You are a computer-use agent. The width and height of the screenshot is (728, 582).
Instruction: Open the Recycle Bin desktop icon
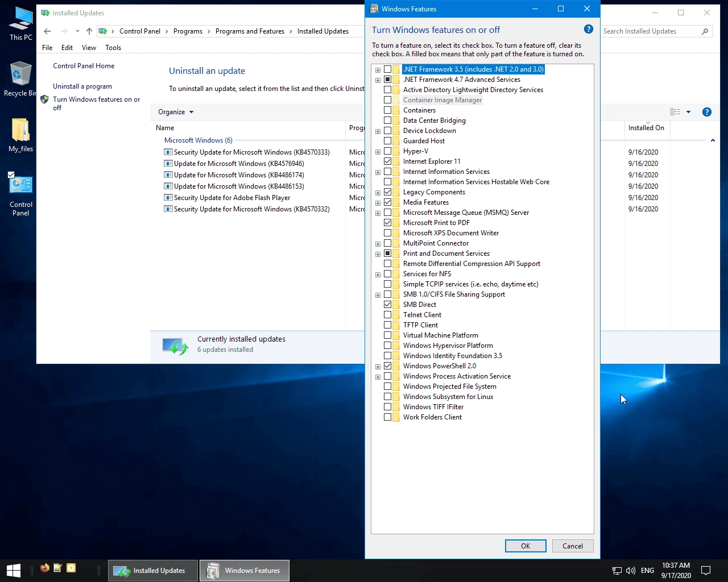pyautogui.click(x=20, y=79)
